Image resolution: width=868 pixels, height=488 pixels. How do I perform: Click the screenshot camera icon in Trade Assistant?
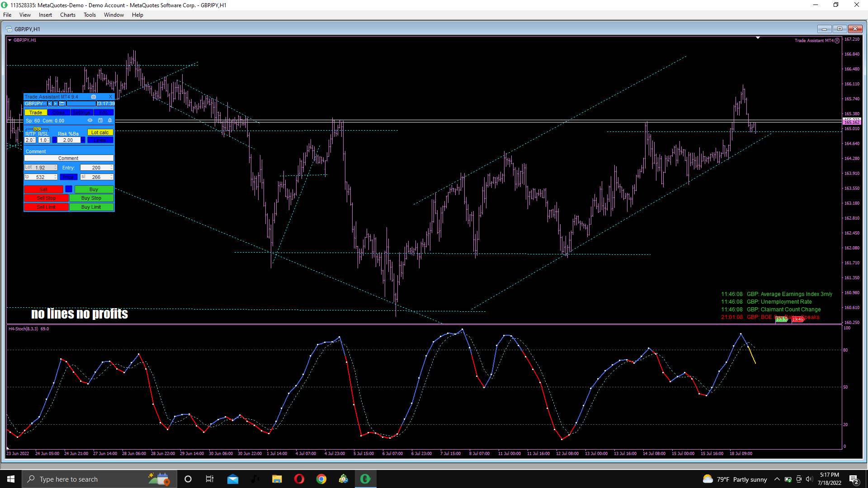pyautogui.click(x=94, y=97)
